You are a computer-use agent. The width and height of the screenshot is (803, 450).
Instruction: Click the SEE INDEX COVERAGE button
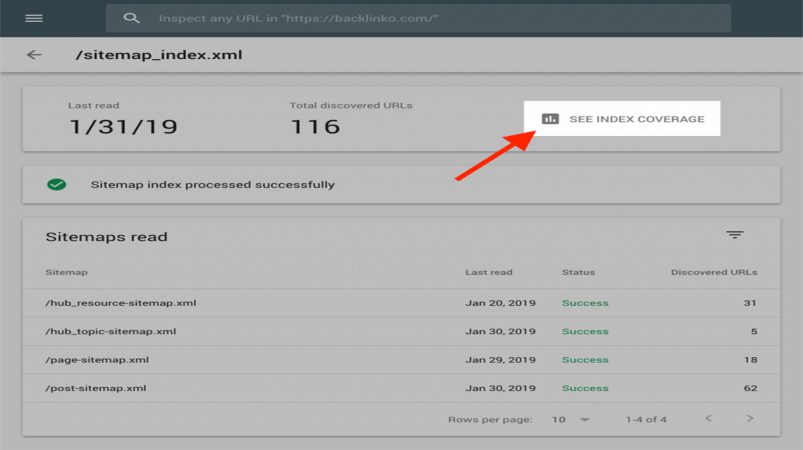[622, 119]
